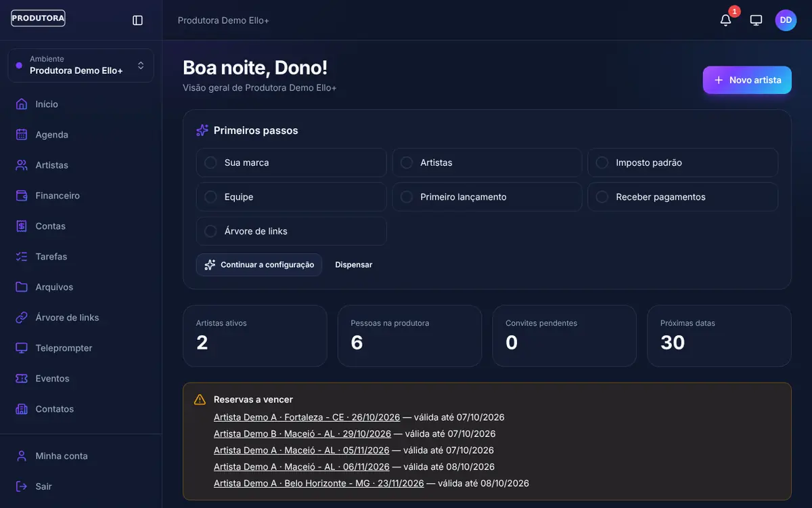Click the Novo artista button

747,80
